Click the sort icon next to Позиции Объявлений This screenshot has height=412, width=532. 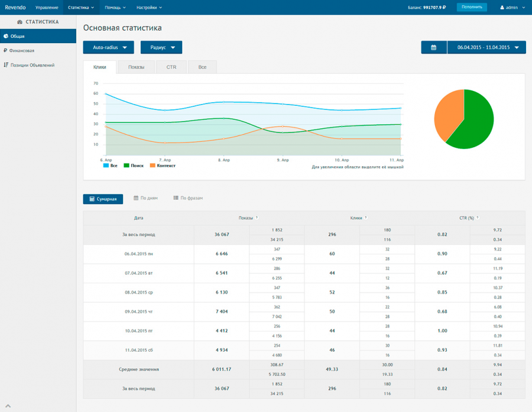tap(6, 65)
